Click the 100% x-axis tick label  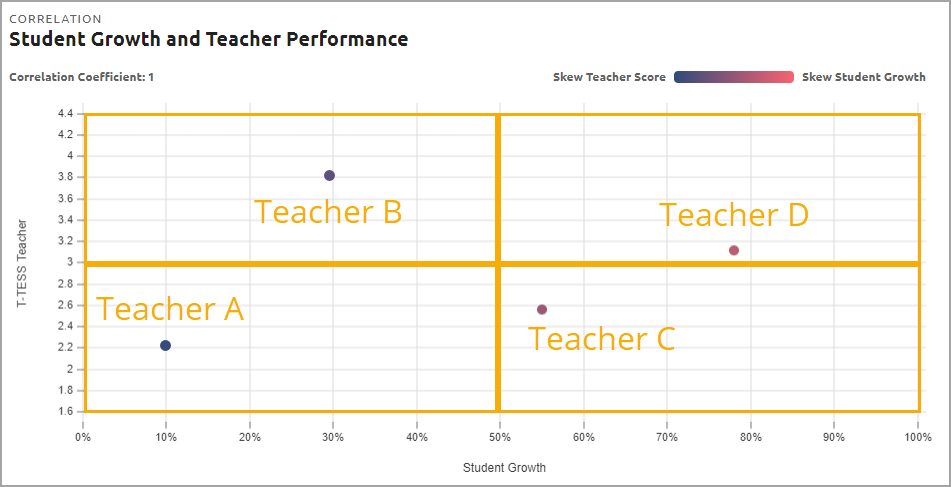click(918, 437)
